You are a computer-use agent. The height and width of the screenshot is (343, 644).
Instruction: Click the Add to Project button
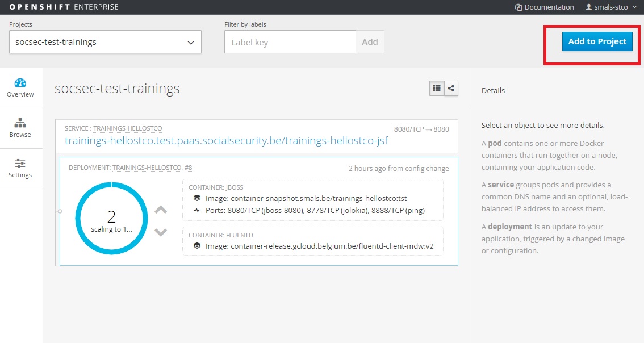597,41
